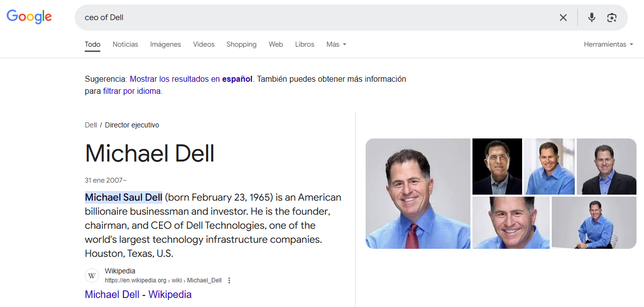The image size is (644, 307).
Task: Click the 'Houston, Texas, U.S.' text
Action: coord(129,253)
